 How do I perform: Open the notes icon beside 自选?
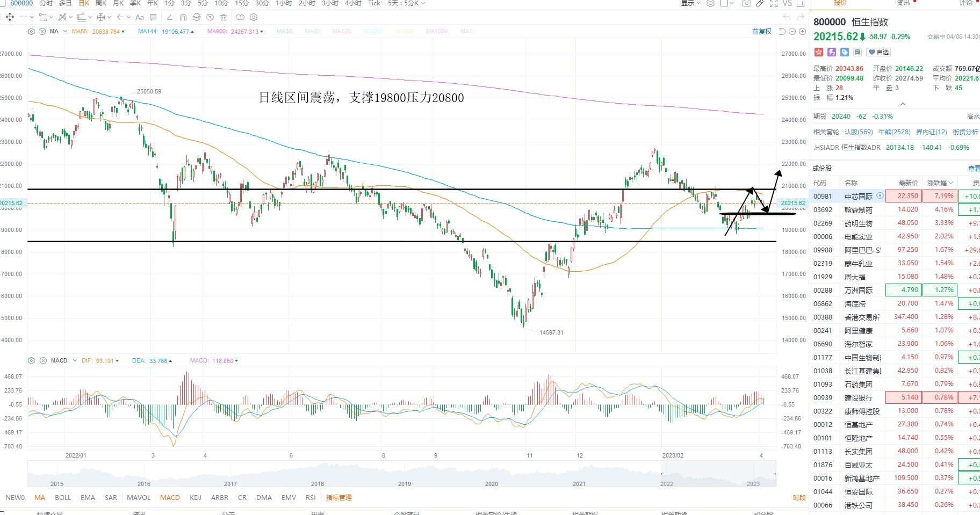coord(857,52)
